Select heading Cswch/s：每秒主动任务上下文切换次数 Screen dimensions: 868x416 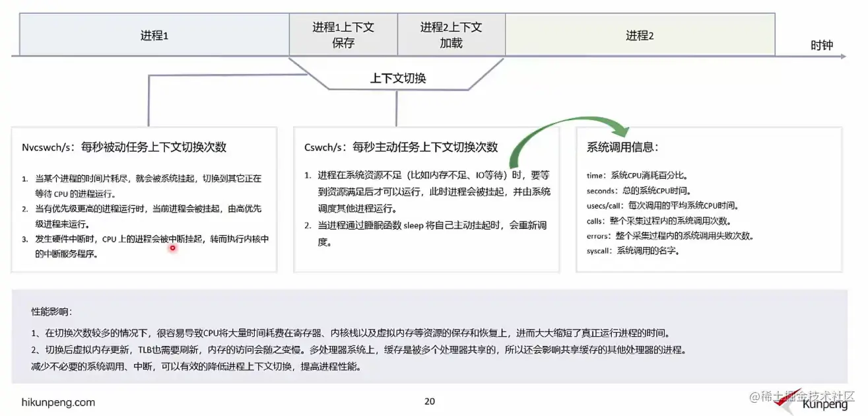[x=401, y=147]
